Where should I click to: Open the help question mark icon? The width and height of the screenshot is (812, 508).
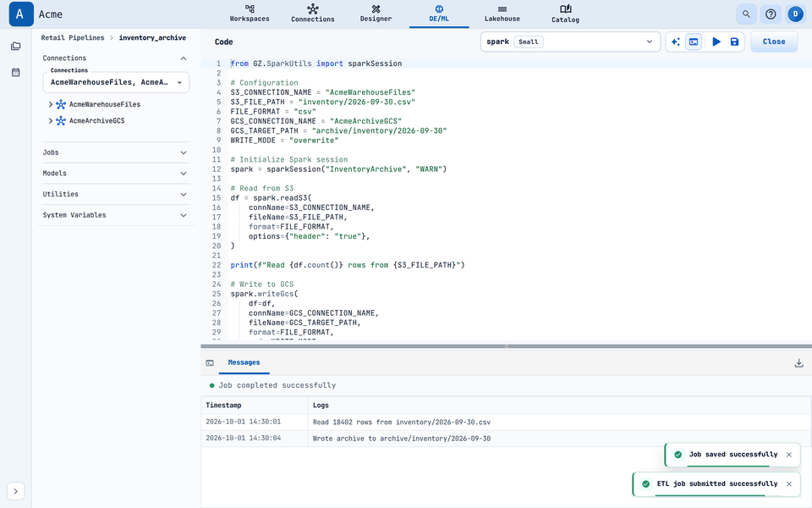coord(771,14)
